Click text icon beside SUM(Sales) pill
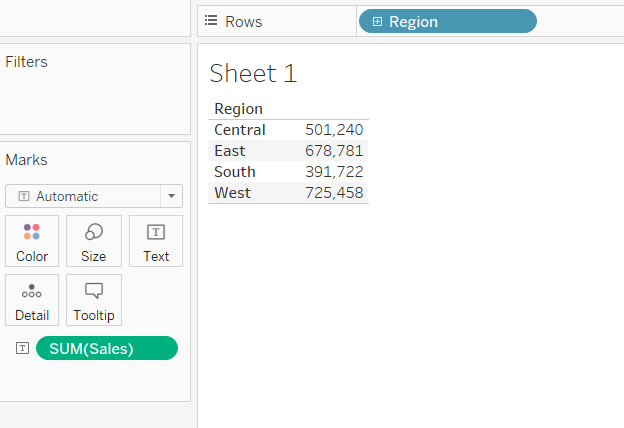 click(23, 348)
